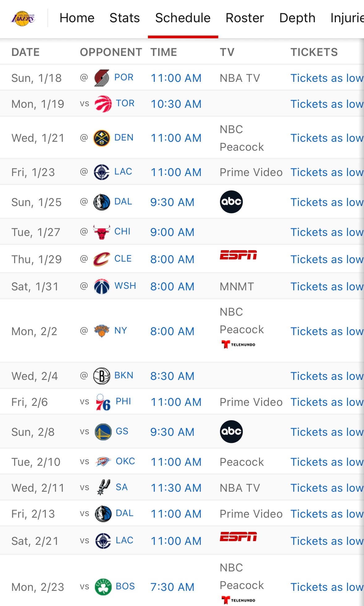Viewport: 364px width, 606px height.
Task: Open the Celtics logo icon
Action: (x=103, y=587)
